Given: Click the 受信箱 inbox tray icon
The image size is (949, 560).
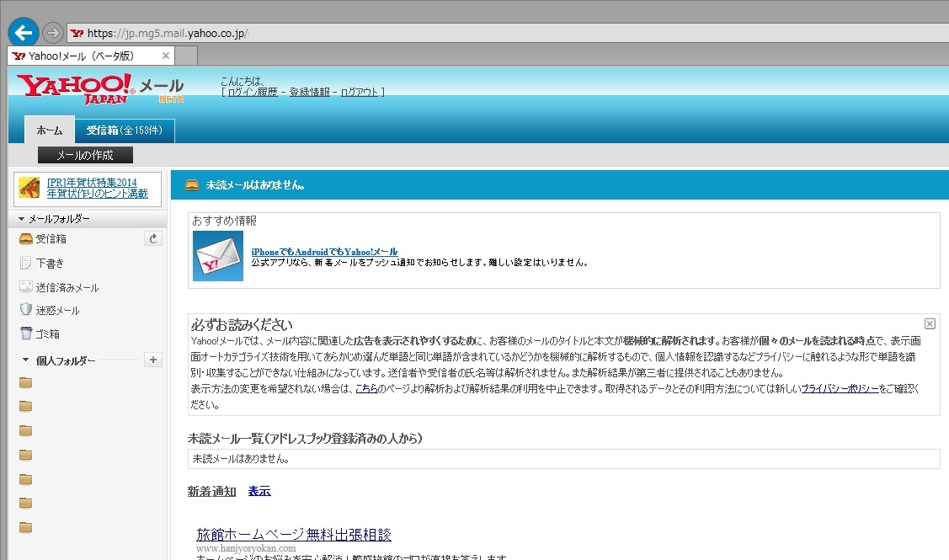Looking at the screenshot, I should coord(25,238).
